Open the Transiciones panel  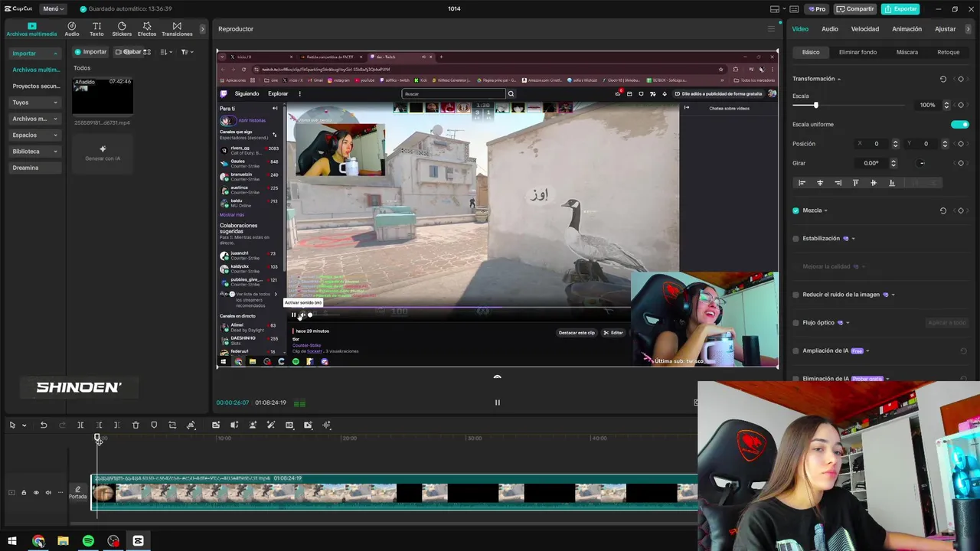tap(177, 29)
